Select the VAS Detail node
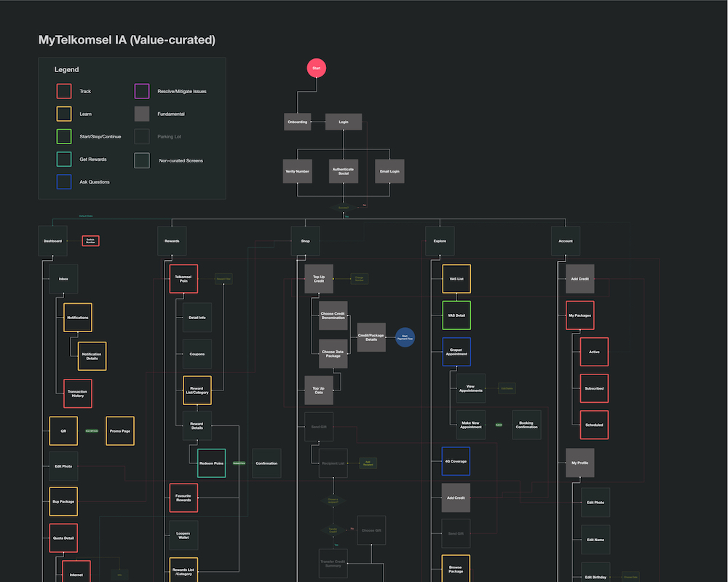This screenshot has height=582, width=728. pyautogui.click(x=456, y=315)
